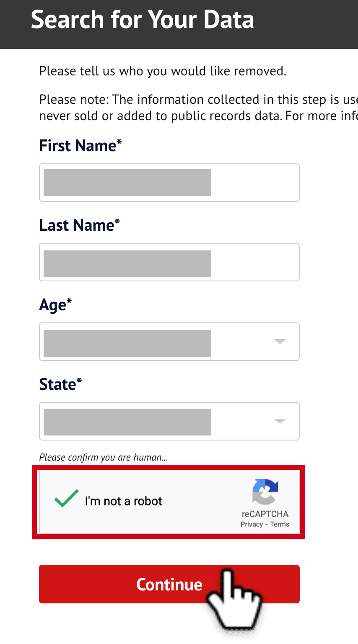The image size is (358, 644).
Task: Select the State combo box
Action: [x=169, y=421]
